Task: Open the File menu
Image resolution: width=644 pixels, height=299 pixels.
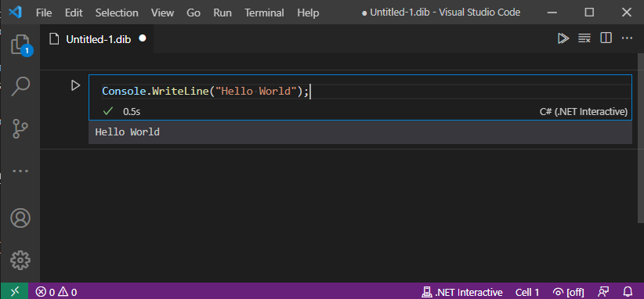Action: pos(44,13)
